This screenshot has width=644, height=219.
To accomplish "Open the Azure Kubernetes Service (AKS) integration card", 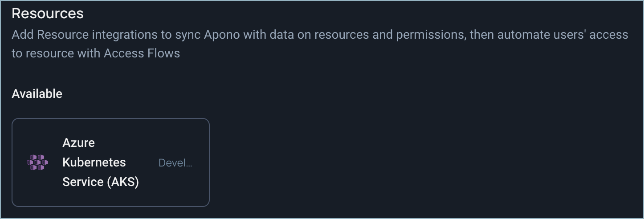I will 110,162.
